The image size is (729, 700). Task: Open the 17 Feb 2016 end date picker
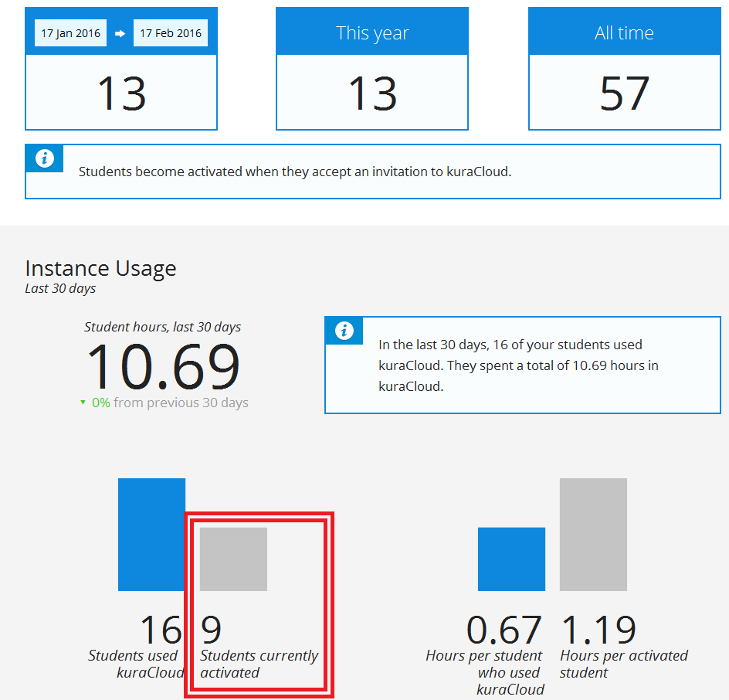(171, 33)
